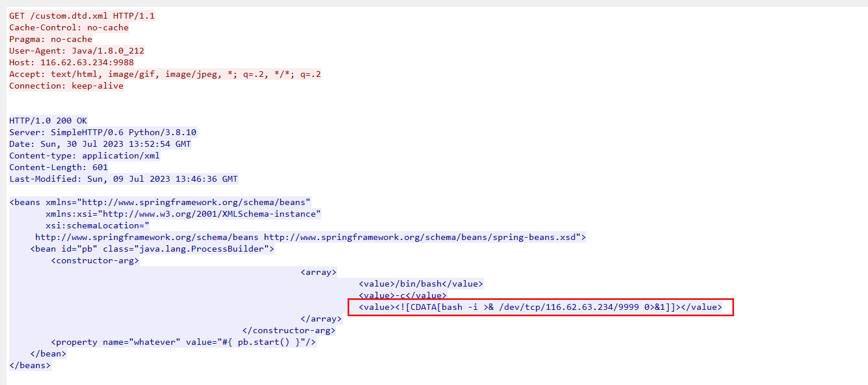Viewport: 868px width, 385px height.
Task: Select the 'Connection: keep-alive' line
Action: tap(66, 86)
